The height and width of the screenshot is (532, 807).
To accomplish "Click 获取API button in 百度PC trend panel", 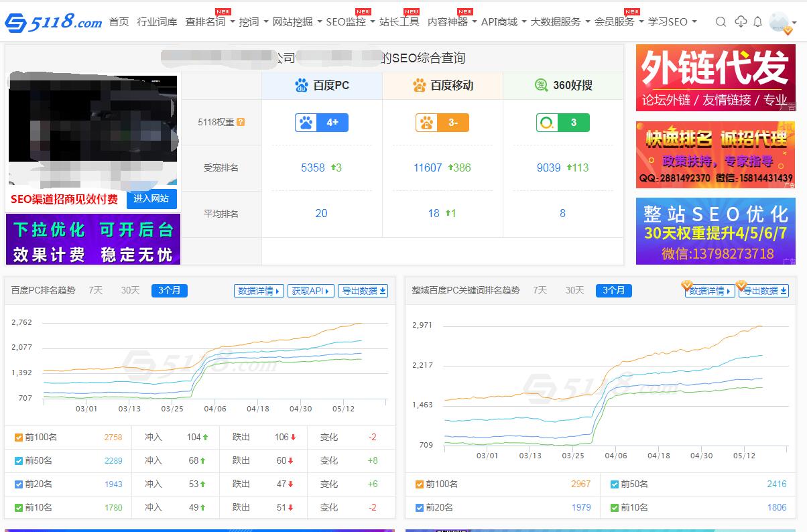I will click(311, 291).
